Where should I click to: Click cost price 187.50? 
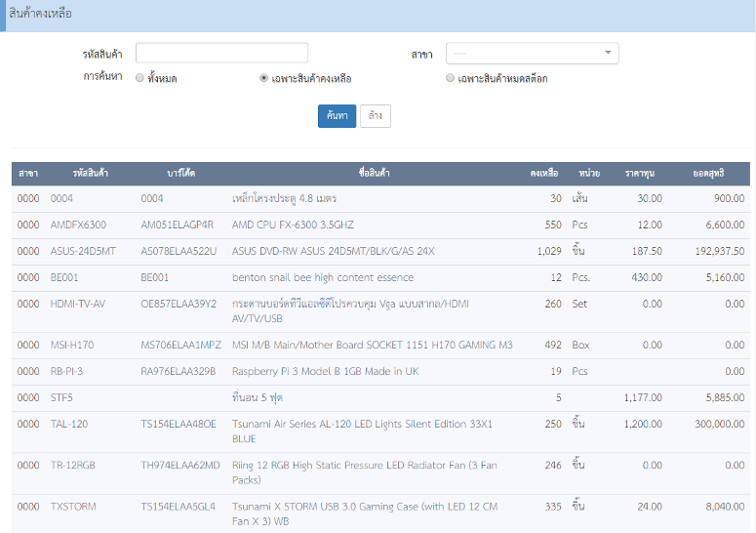click(647, 251)
